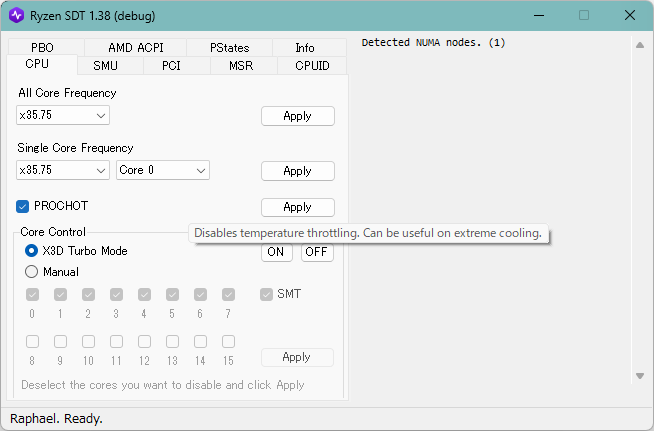
Task: Click the 'Detected NUMA nodes. (1)' log line
Action: 433,43
